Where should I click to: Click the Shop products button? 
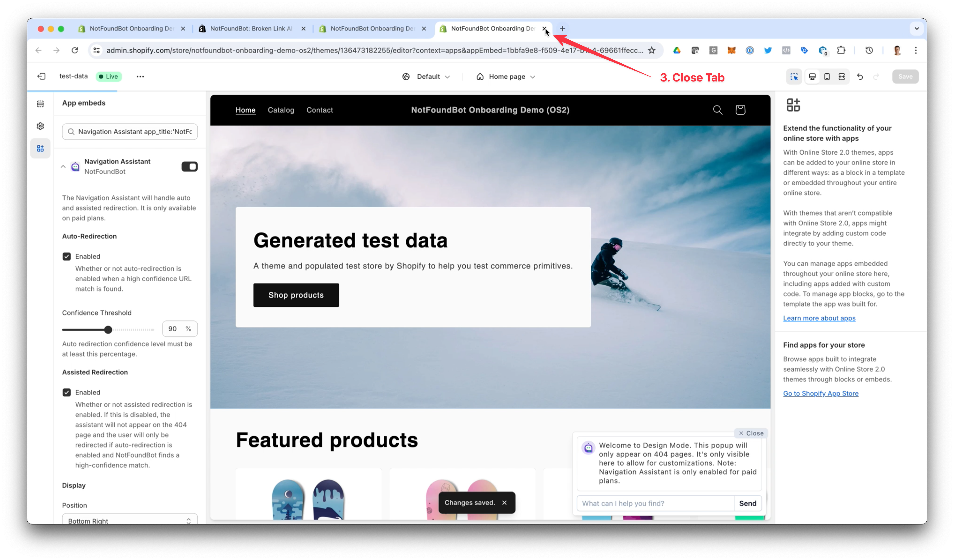pyautogui.click(x=296, y=295)
